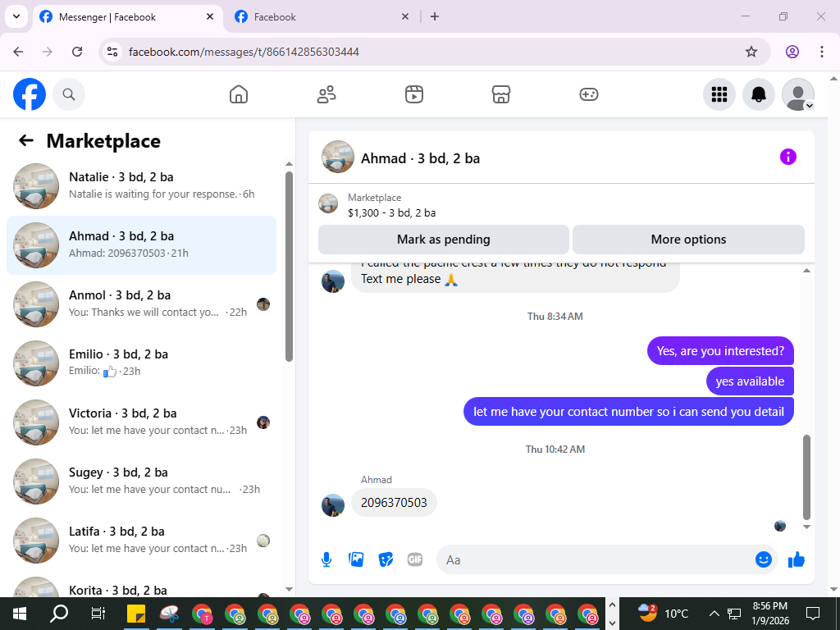Open the Marketplace storefront icon
840x630 pixels.
click(x=501, y=94)
